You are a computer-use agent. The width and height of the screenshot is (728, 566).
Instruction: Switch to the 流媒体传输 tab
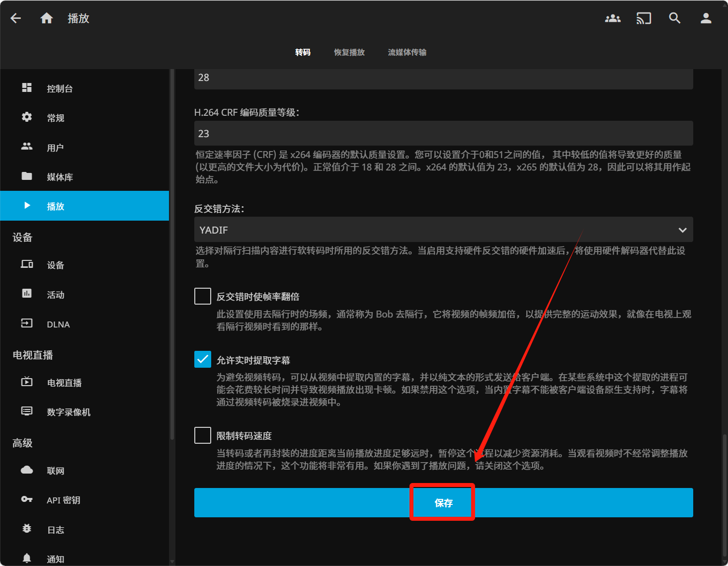407,52
